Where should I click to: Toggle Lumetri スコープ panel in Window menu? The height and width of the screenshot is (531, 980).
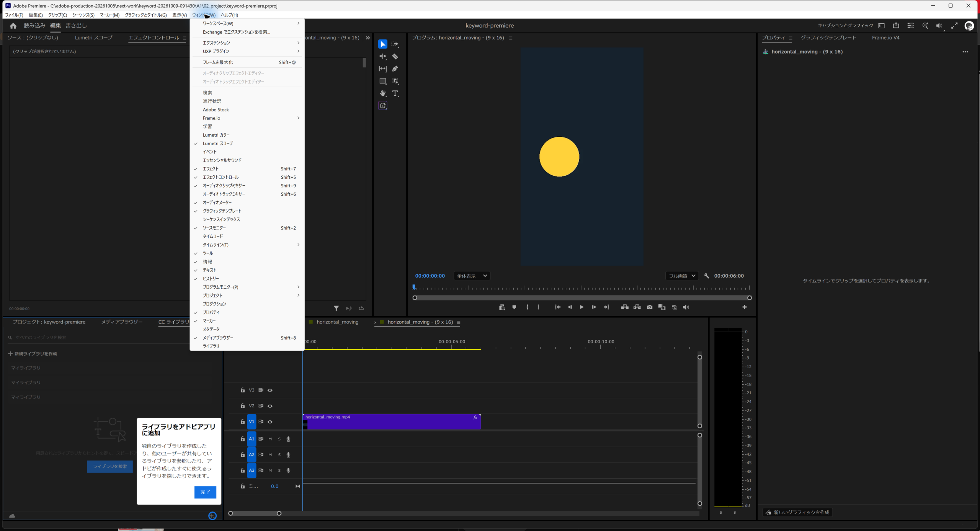[x=247, y=144]
